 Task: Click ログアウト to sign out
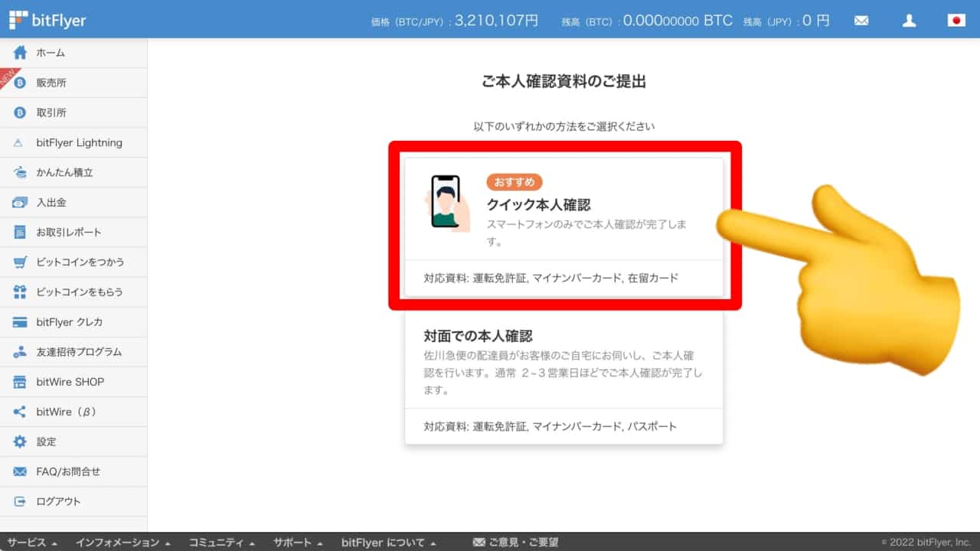point(58,501)
